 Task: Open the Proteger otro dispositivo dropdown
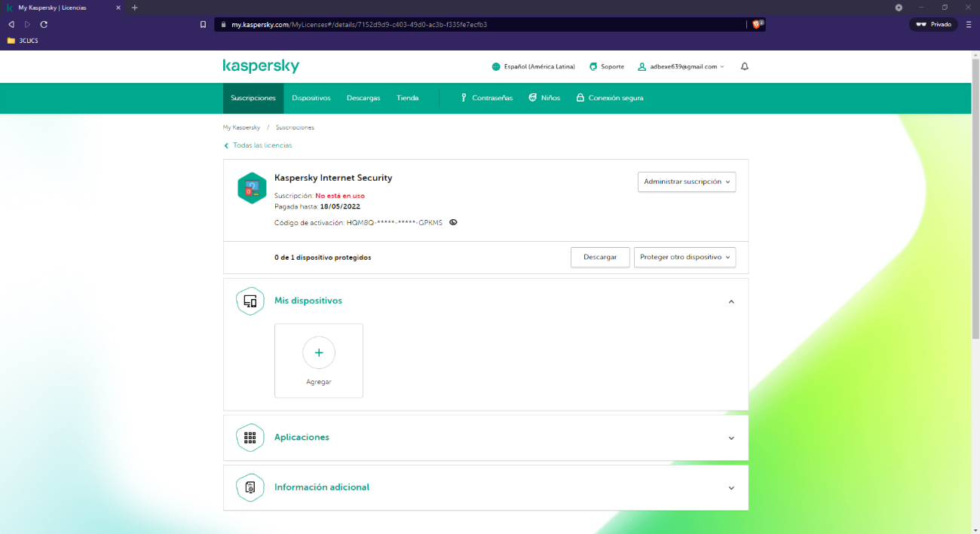(684, 257)
